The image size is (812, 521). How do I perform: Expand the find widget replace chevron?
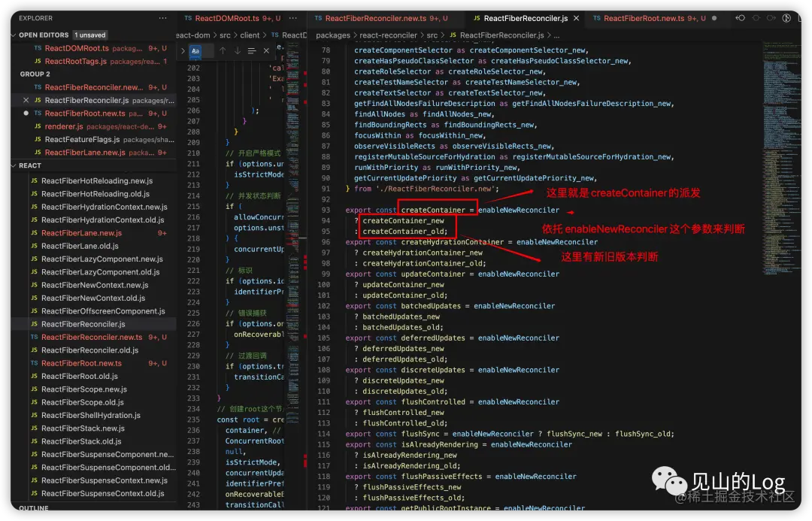pyautogui.click(x=183, y=51)
